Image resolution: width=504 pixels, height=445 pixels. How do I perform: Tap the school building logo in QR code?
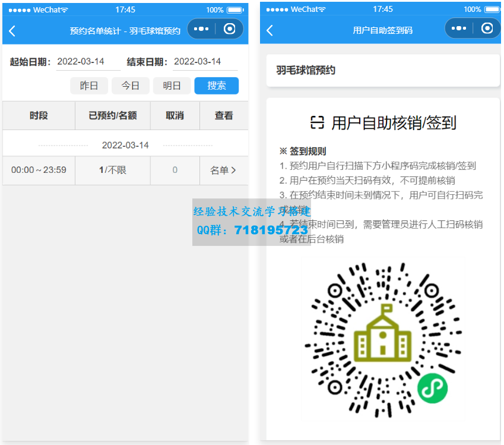coord(382,333)
